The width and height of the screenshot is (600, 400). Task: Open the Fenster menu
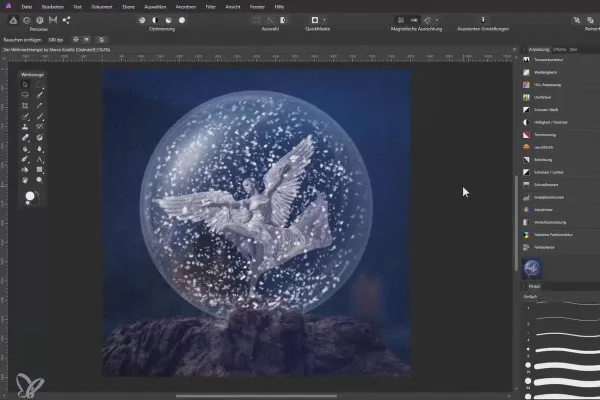click(x=257, y=7)
